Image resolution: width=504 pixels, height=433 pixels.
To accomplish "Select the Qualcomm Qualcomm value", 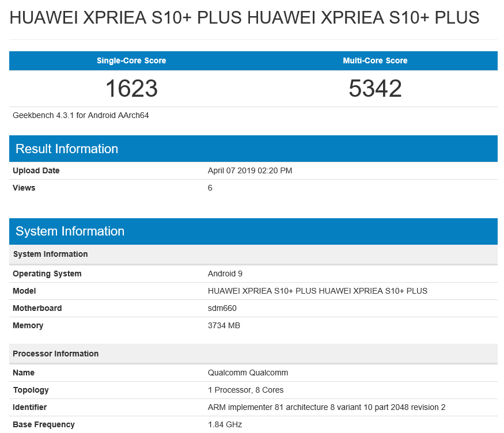I will (x=248, y=373).
